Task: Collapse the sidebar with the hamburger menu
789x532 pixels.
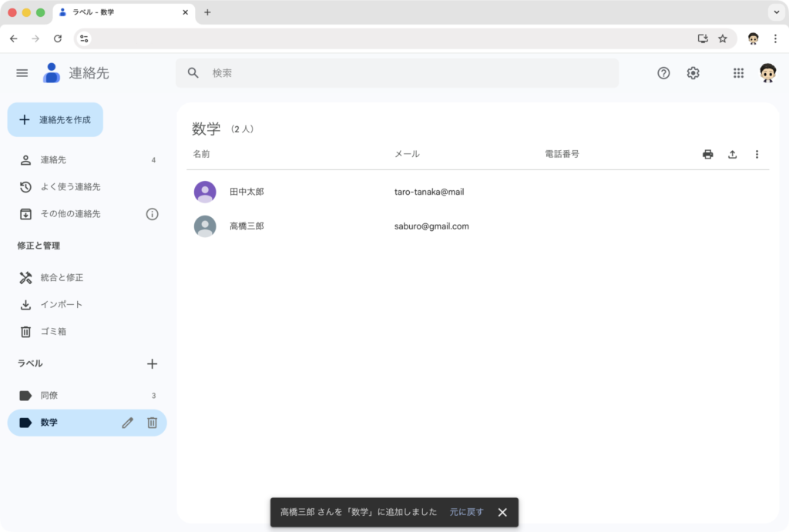Action: [22, 73]
